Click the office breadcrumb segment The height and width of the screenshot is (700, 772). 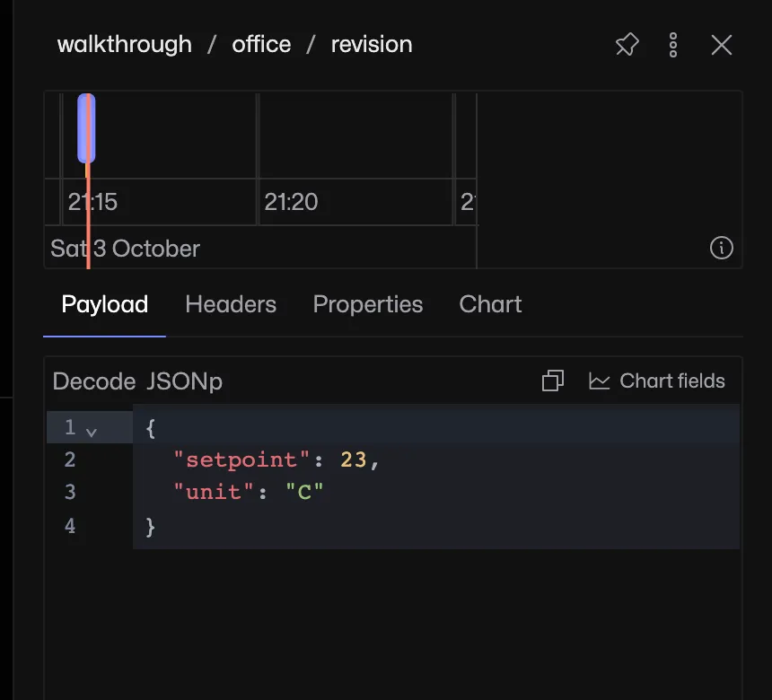coord(261,45)
